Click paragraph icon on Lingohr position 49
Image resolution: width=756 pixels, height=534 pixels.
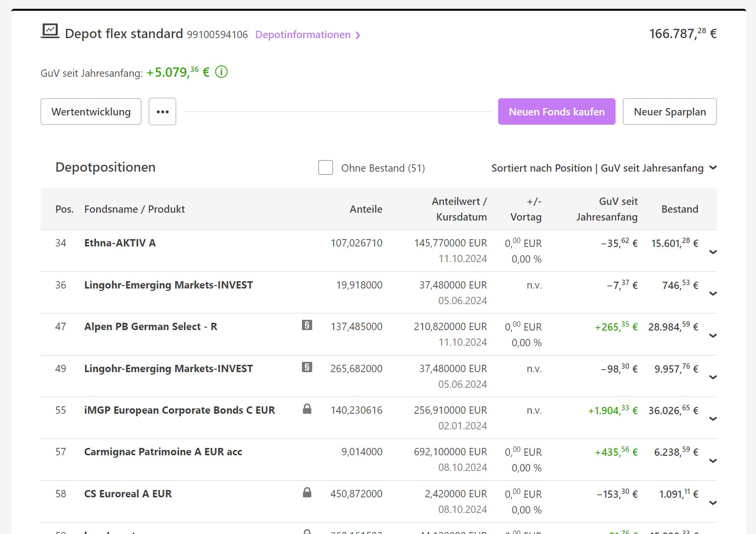click(307, 367)
